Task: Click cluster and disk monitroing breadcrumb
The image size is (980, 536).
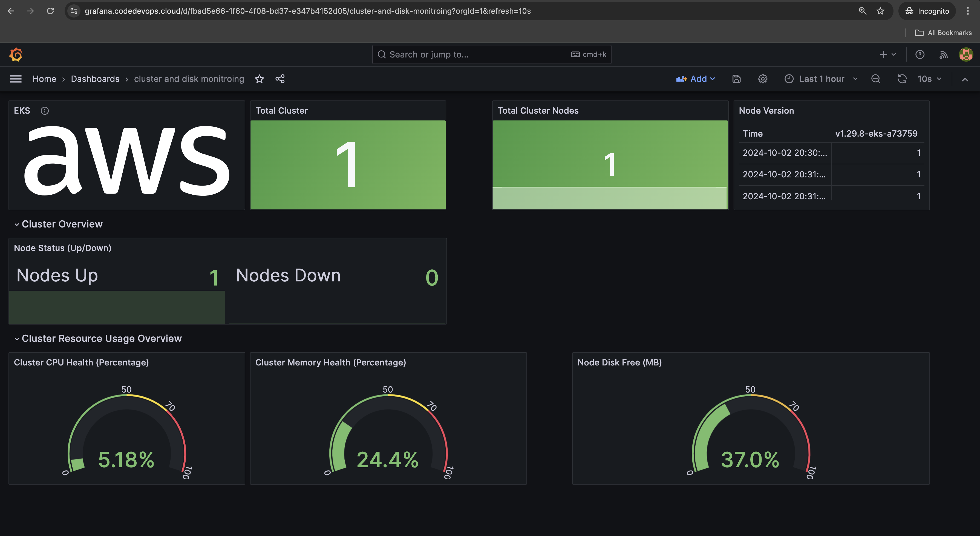Action: 189,79
